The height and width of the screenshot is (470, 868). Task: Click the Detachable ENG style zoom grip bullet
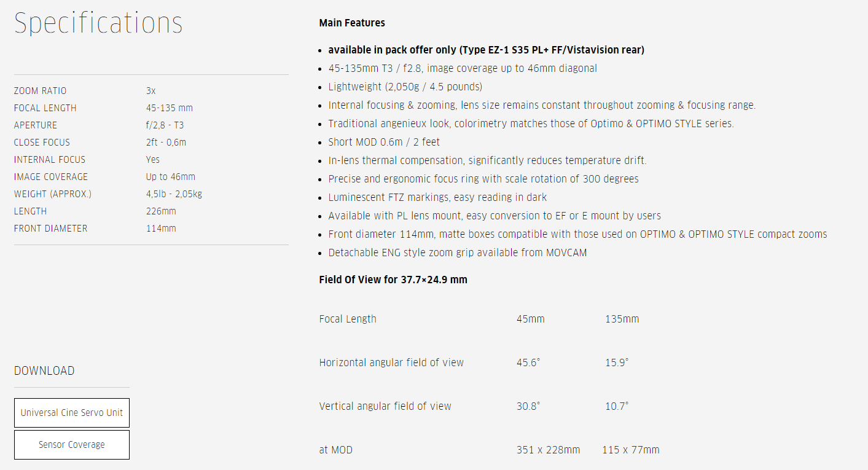tap(457, 253)
